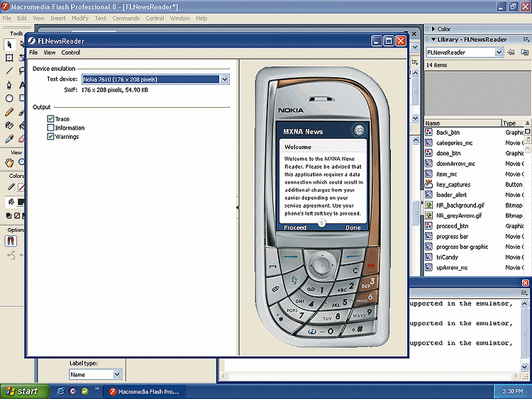Pin the current library icon
The image size is (532, 399).
point(510,52)
